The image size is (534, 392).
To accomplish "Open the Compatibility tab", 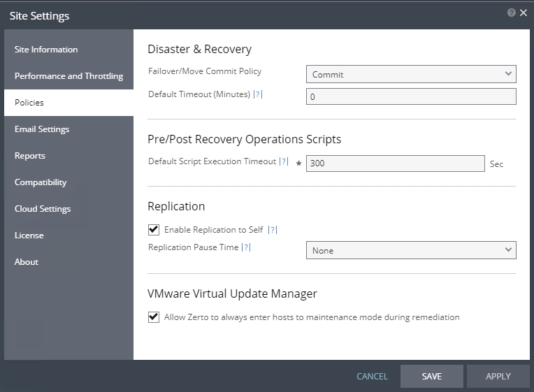I will coord(68,182).
